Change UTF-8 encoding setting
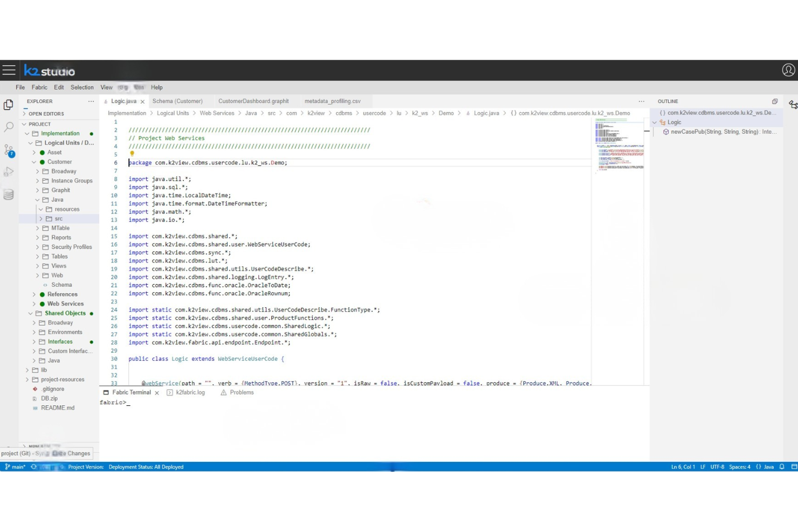798x532 pixels. pyautogui.click(x=717, y=467)
